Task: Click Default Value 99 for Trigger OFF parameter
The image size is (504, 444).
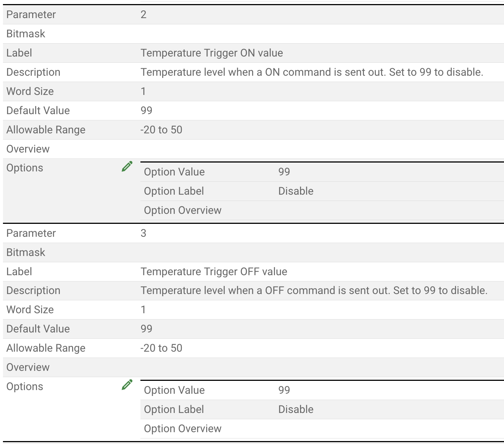Action: point(147,329)
